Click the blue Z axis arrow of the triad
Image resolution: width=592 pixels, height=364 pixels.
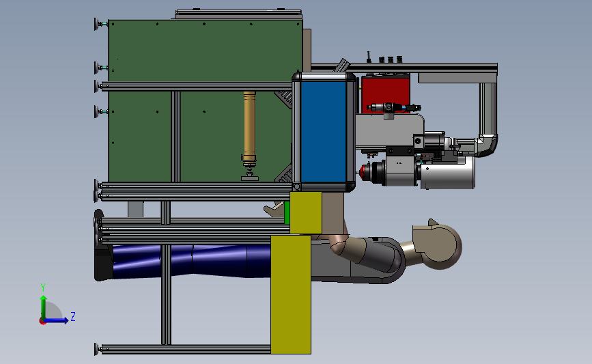tap(57, 320)
